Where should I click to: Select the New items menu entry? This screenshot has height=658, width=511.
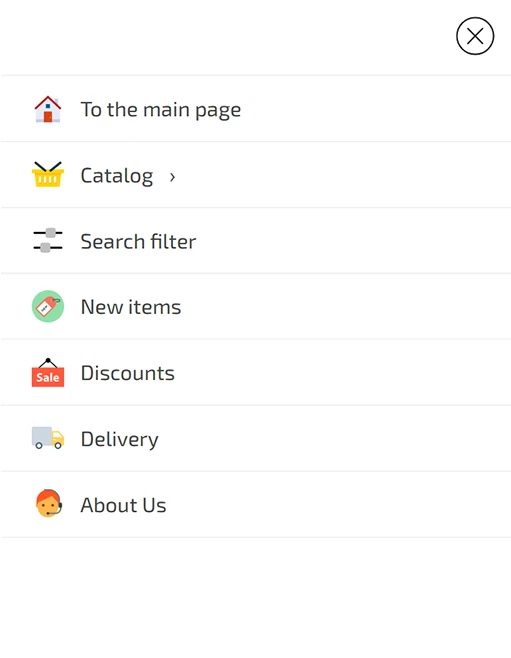tap(130, 307)
